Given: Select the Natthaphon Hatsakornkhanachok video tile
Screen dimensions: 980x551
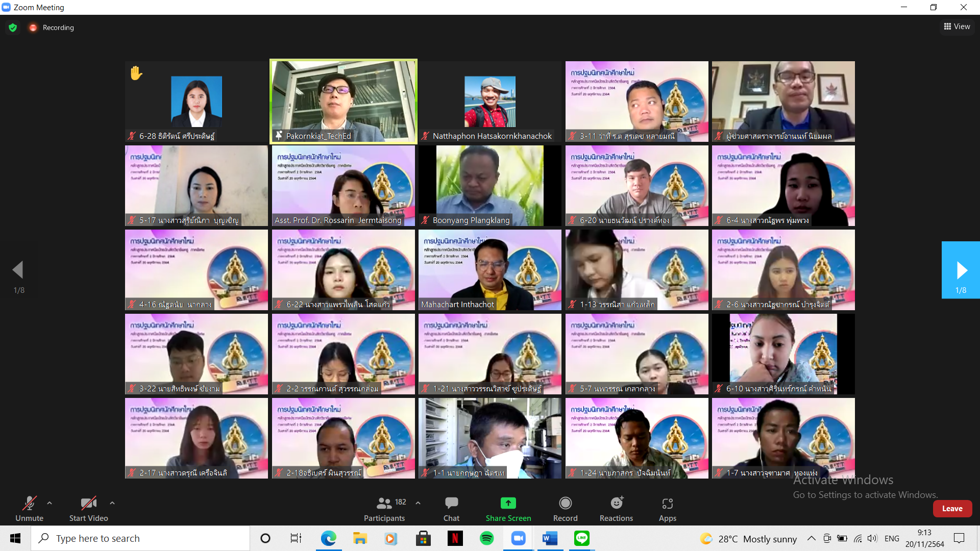Looking at the screenshot, I should click(490, 102).
